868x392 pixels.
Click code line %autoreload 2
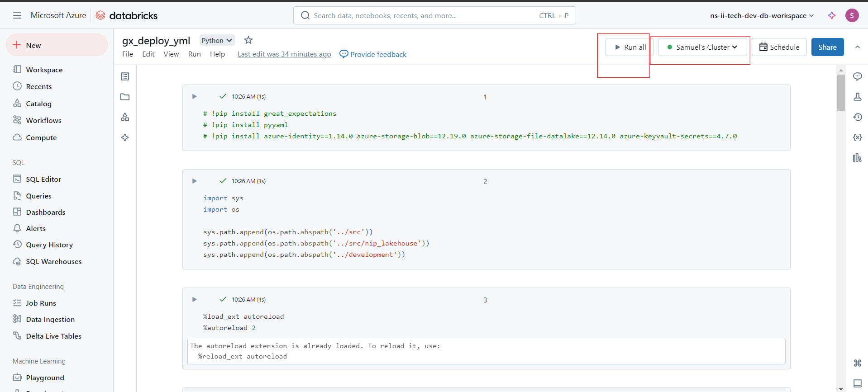pos(229,328)
